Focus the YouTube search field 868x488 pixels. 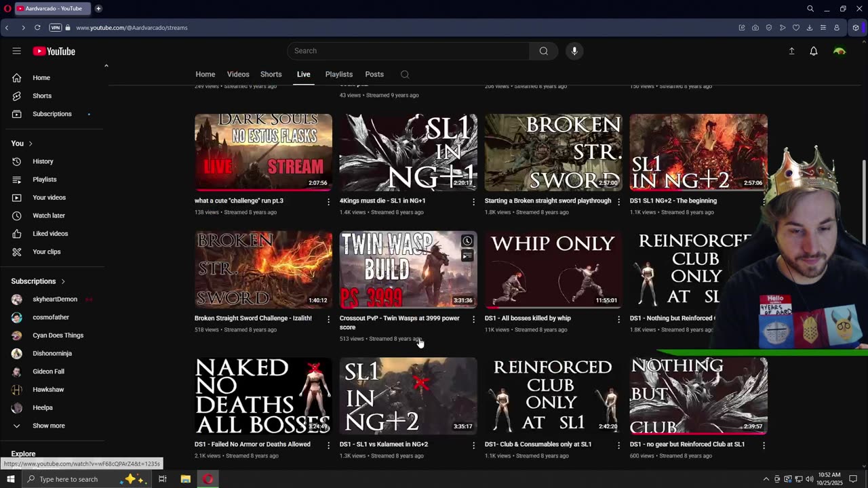click(x=408, y=51)
